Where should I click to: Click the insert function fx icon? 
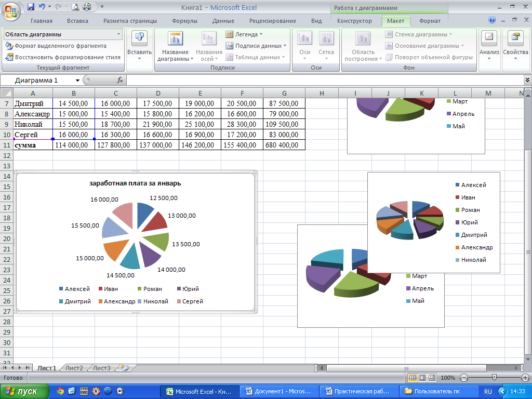[120, 81]
